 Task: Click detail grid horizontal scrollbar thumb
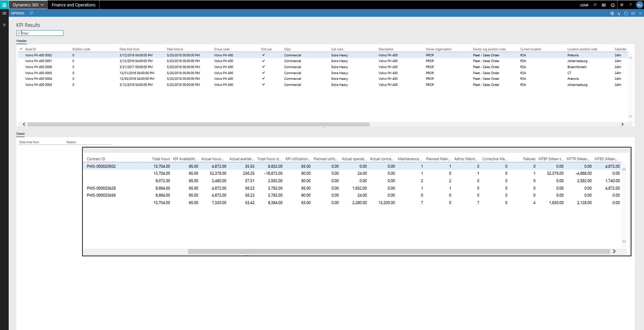pos(399,251)
